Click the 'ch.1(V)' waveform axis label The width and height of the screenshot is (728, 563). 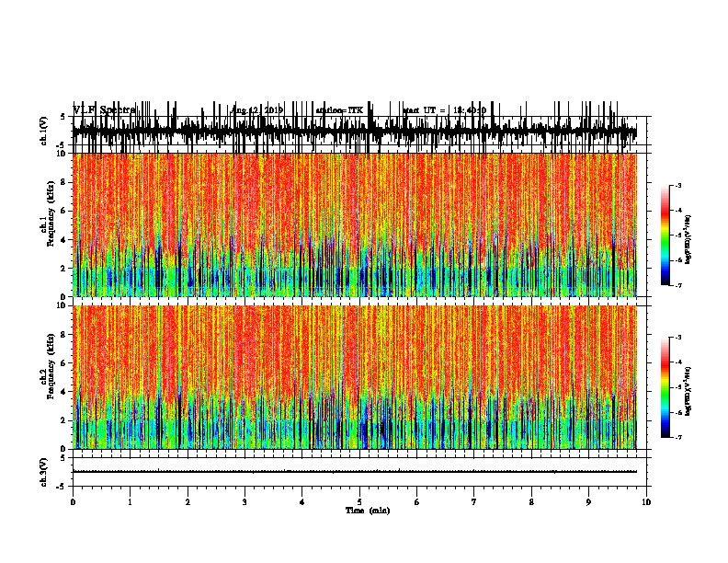[44, 131]
